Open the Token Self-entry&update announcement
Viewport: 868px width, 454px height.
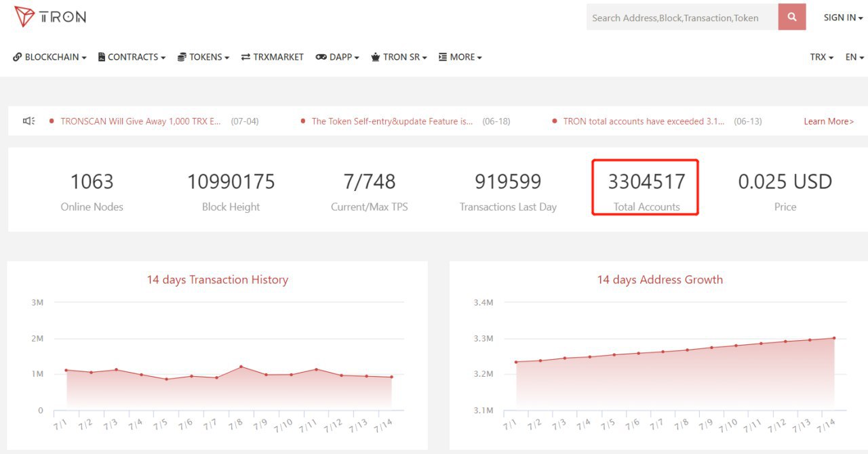tap(393, 121)
